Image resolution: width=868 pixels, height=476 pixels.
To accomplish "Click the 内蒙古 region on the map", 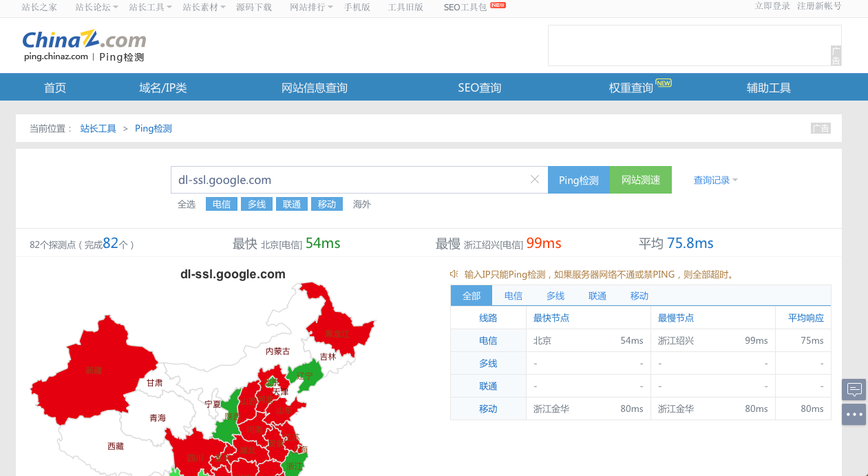I will 278,351.
